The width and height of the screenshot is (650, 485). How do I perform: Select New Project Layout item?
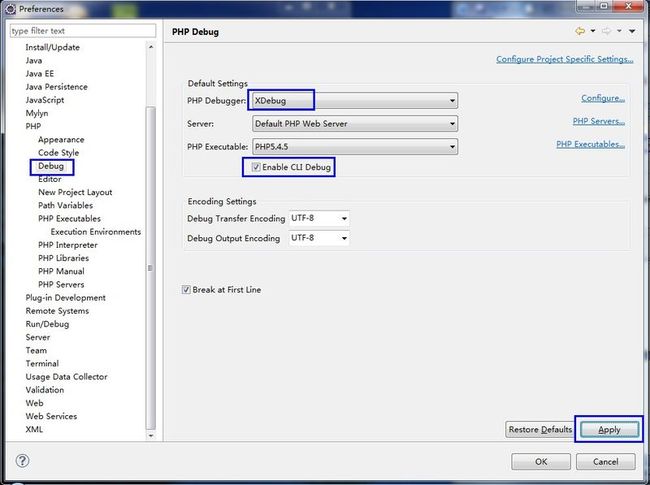point(75,192)
